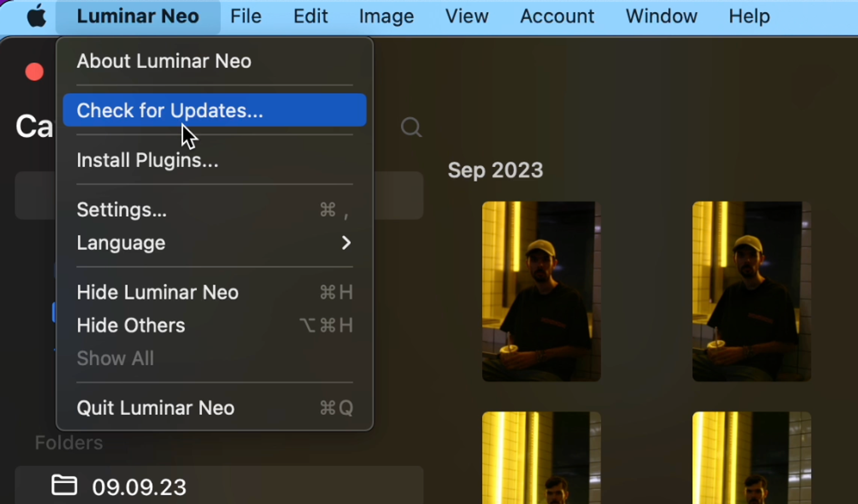Open Settings from the Luminar Neo menu

(122, 209)
